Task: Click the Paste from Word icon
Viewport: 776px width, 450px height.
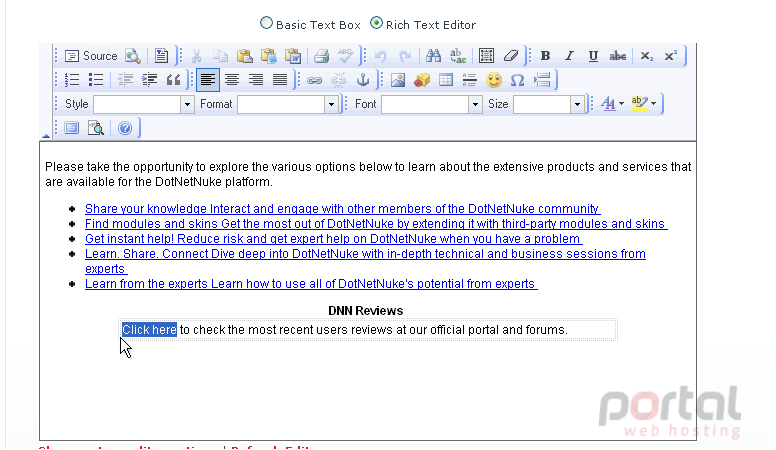Action: [293, 56]
